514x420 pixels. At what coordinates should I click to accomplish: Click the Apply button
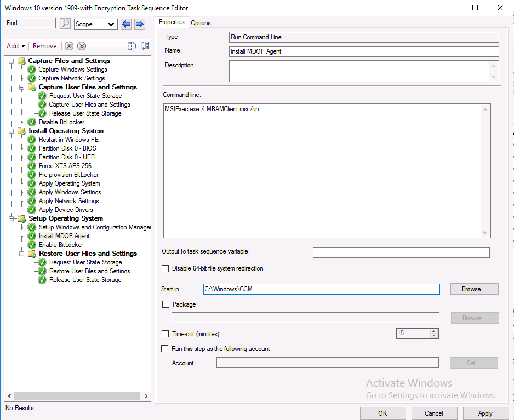click(485, 413)
